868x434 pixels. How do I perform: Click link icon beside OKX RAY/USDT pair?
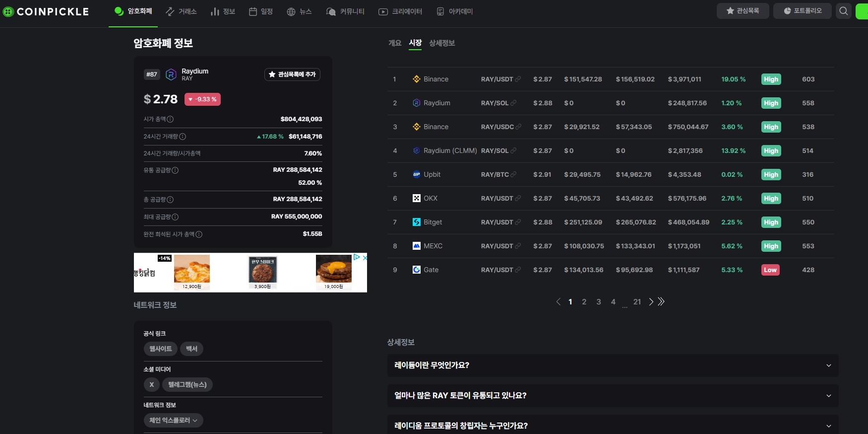click(x=518, y=198)
